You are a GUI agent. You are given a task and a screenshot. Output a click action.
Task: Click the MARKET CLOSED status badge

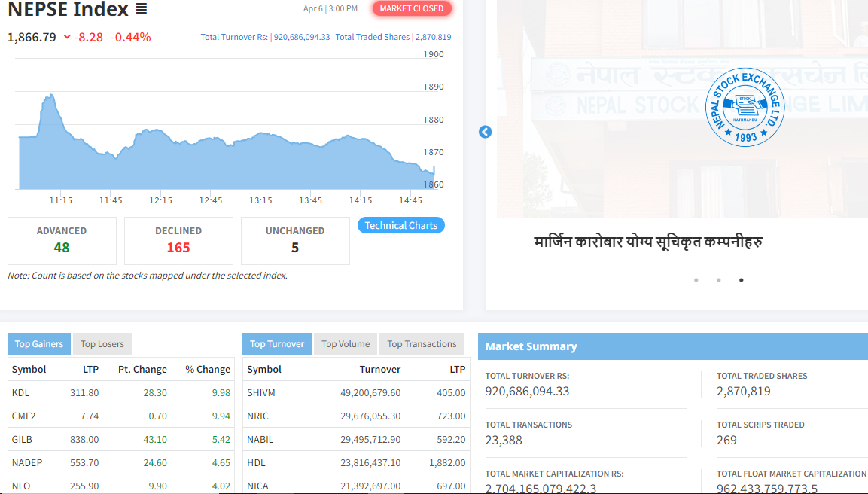[412, 8]
